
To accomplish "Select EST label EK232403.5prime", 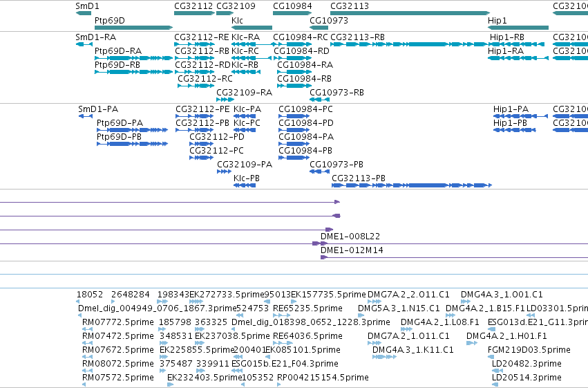I will [205, 378].
